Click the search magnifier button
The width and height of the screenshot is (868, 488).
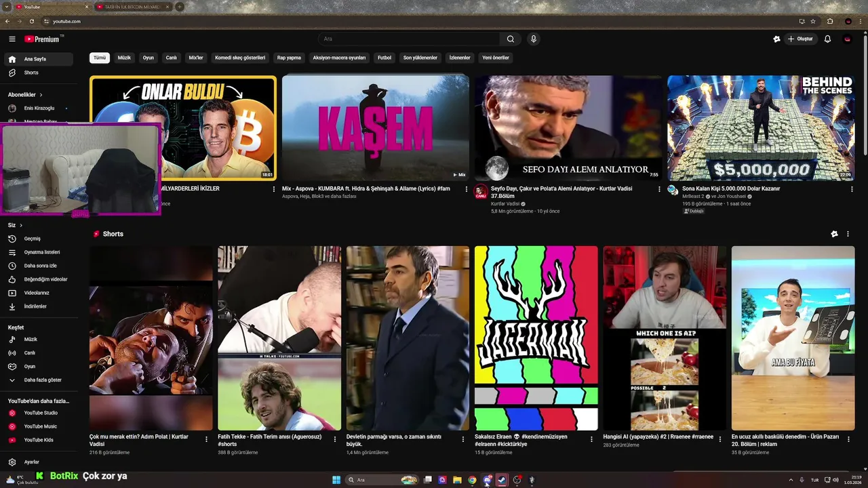click(511, 39)
